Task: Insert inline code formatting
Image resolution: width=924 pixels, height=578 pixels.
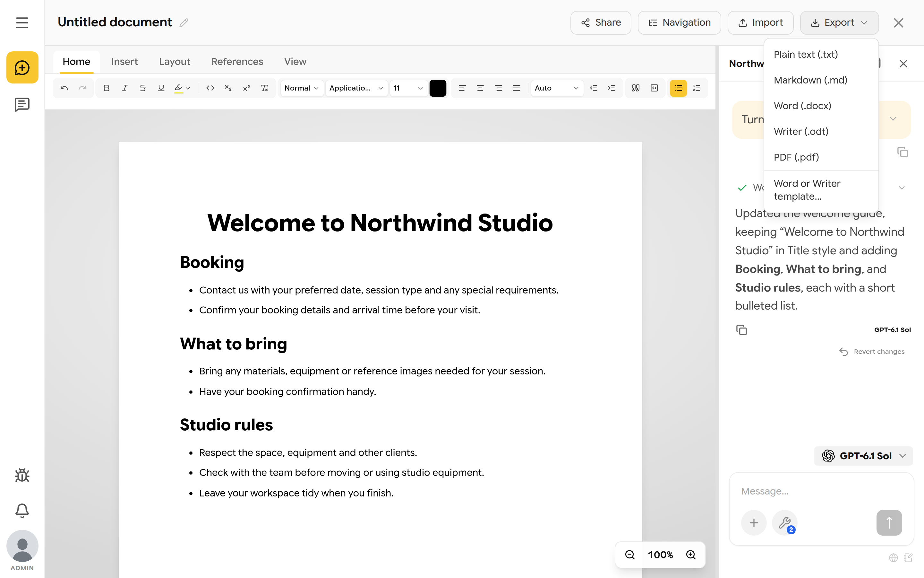Action: point(210,88)
